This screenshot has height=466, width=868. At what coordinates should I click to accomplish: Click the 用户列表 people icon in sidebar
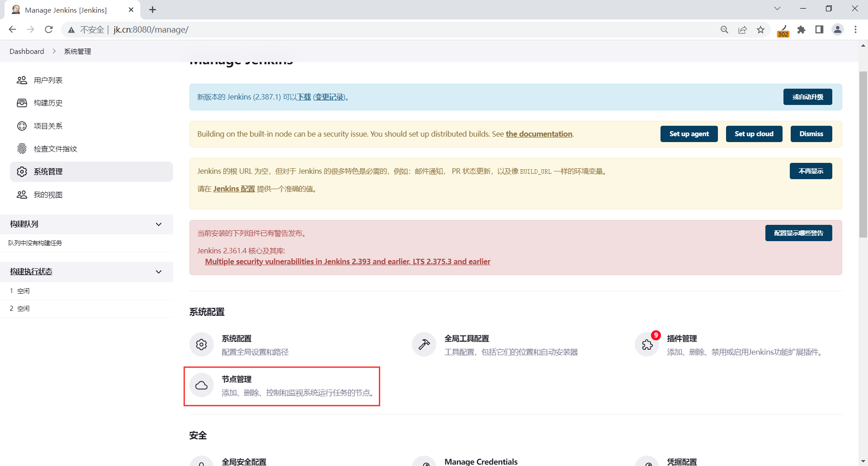tap(22, 80)
